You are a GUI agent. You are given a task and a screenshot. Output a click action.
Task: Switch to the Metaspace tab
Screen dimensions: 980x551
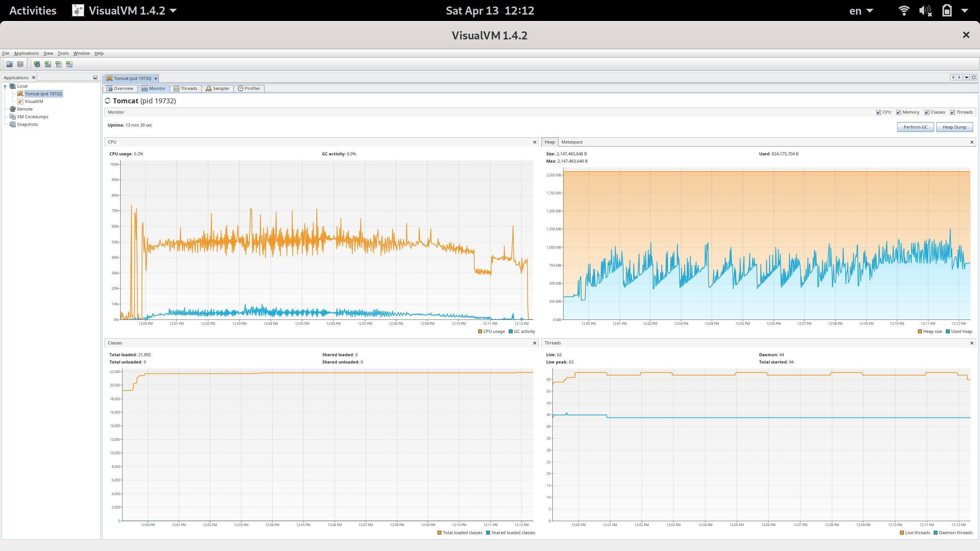tap(572, 142)
